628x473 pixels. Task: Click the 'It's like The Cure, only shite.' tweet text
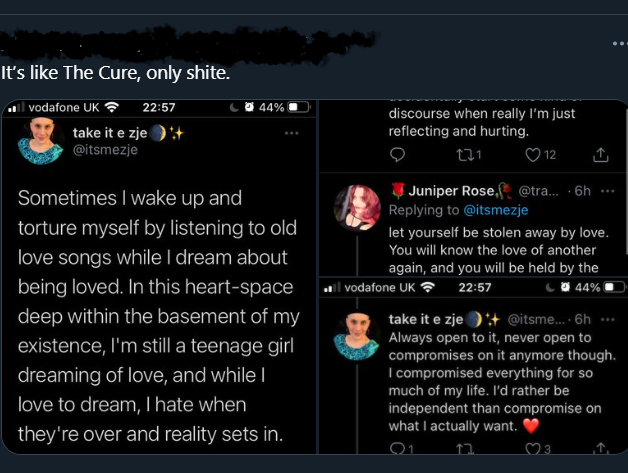115,73
